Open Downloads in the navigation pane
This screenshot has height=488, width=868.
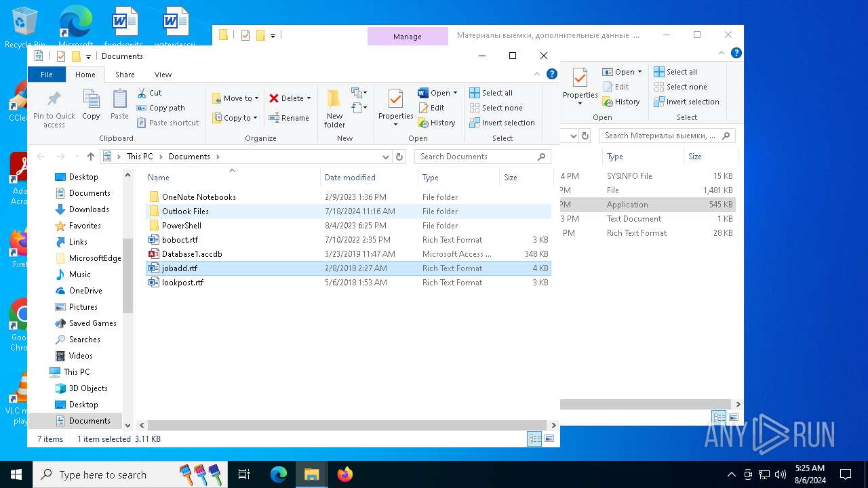pos(89,209)
